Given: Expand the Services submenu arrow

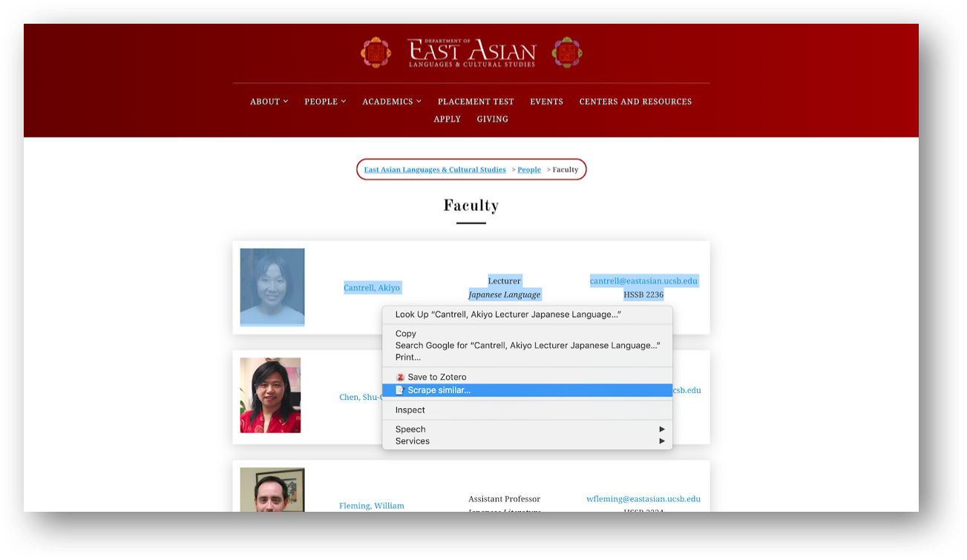Looking at the screenshot, I should 661,441.
